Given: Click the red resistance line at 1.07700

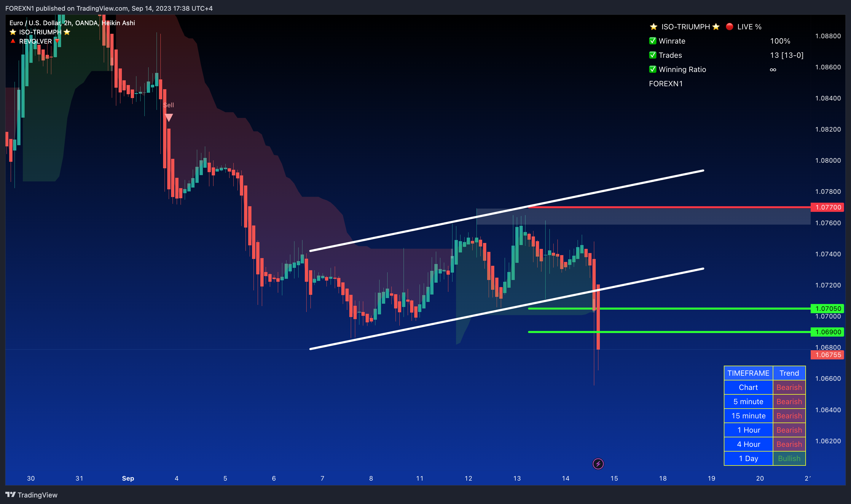Looking at the screenshot, I should [x=669, y=207].
